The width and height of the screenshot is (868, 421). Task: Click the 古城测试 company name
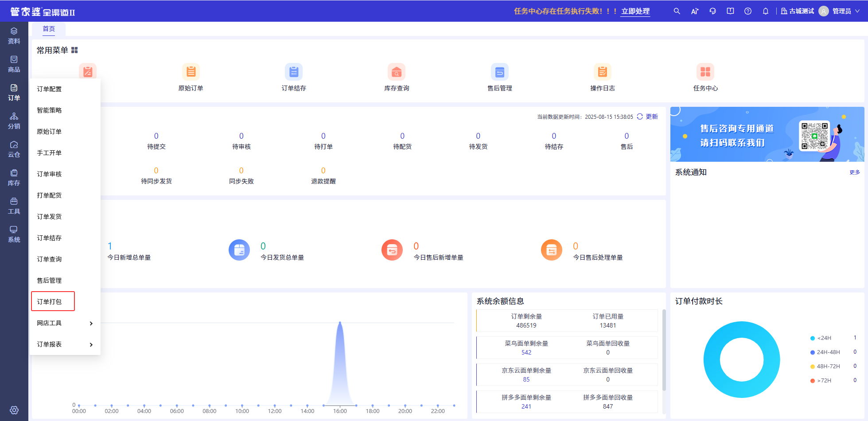(x=802, y=11)
